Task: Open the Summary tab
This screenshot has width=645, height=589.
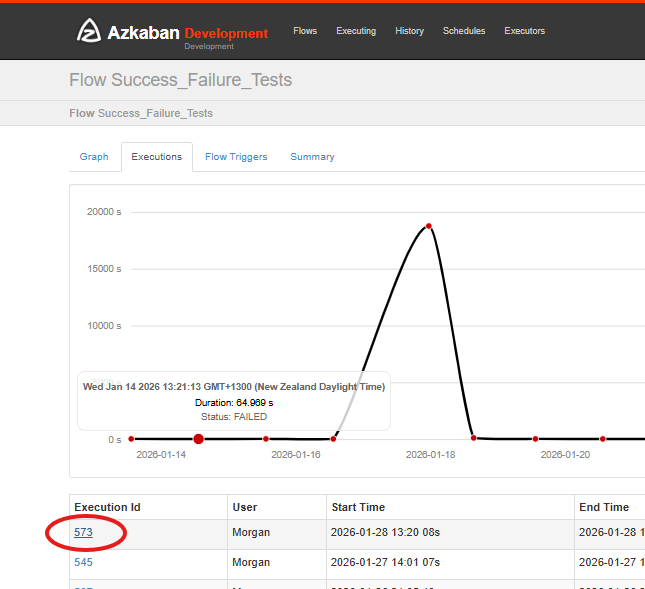Action: [x=312, y=157]
